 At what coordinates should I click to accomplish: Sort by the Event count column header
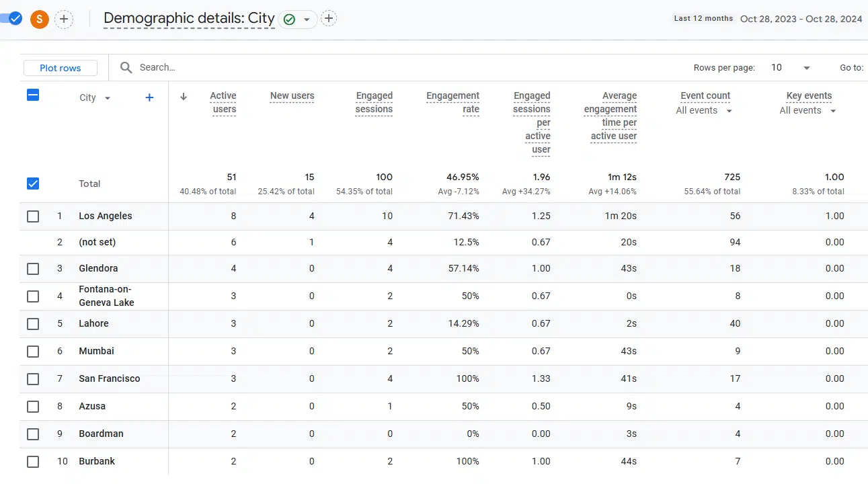(x=705, y=95)
